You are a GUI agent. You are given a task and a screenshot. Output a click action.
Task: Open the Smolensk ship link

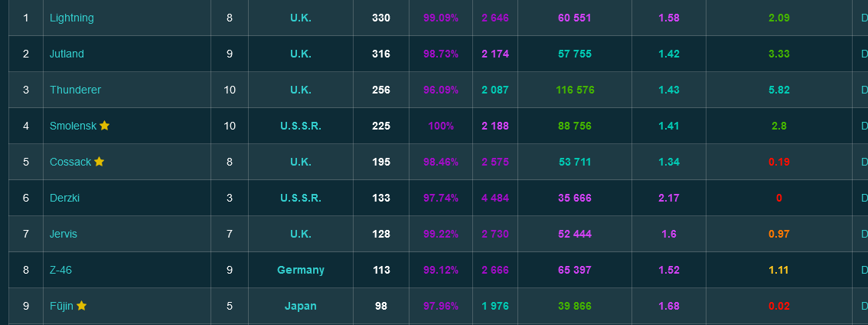[73, 126]
